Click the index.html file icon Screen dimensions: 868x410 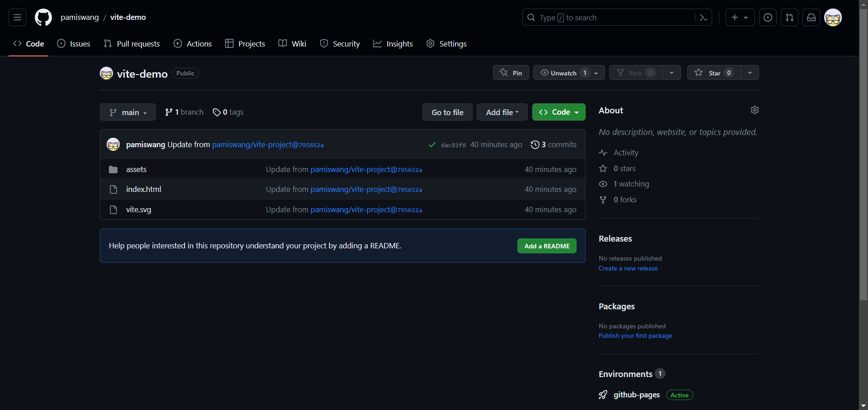(x=113, y=189)
